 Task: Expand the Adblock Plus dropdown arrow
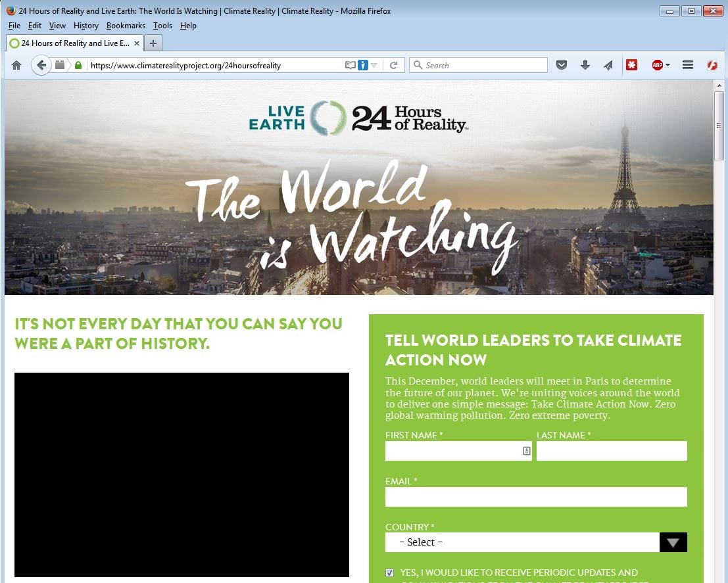point(667,65)
